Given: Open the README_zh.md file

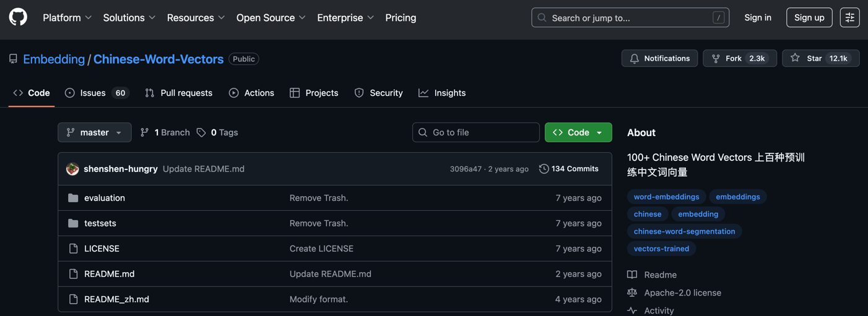Looking at the screenshot, I should pyautogui.click(x=116, y=299).
